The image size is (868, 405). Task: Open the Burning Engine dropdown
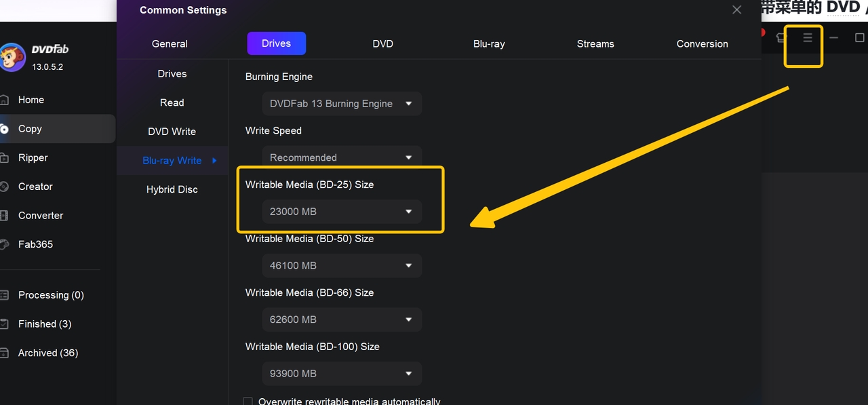[x=342, y=103]
